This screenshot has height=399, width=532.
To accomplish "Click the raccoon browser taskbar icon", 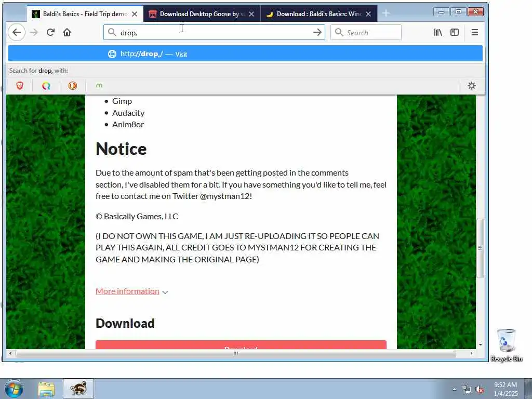I will 78,389.
